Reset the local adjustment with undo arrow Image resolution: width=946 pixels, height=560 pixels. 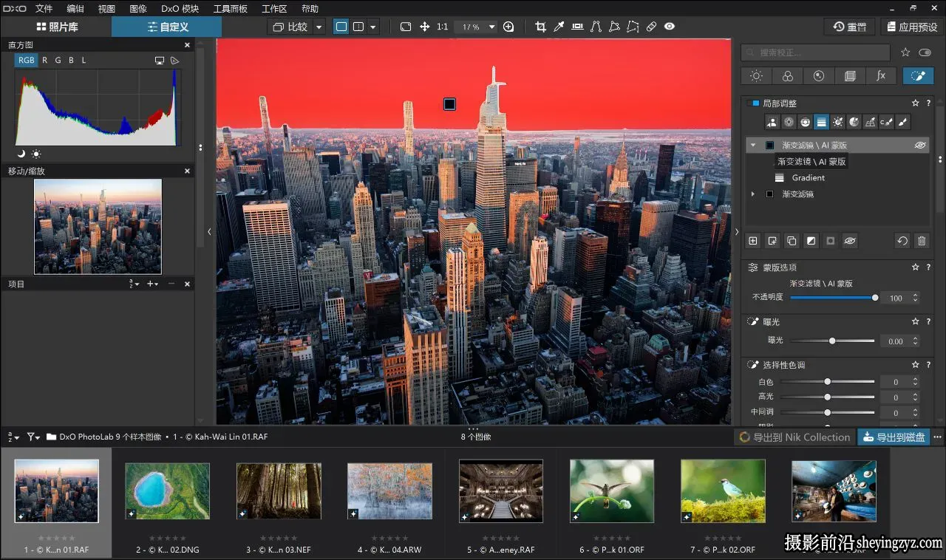[902, 241]
